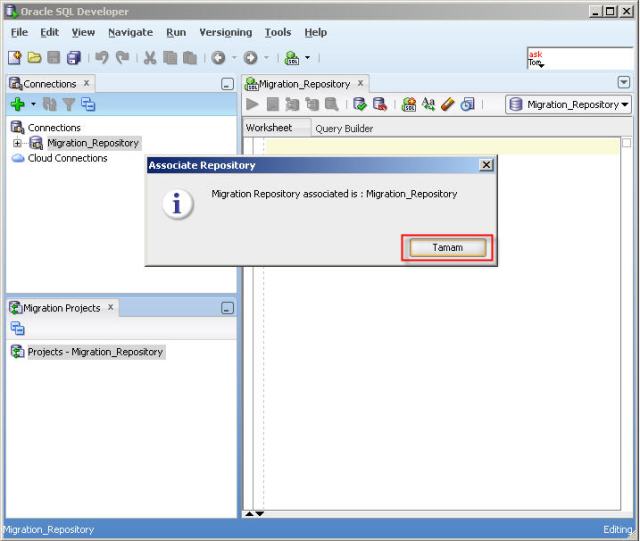Click Explain Plan icon in worksheet toolbar

click(292, 105)
